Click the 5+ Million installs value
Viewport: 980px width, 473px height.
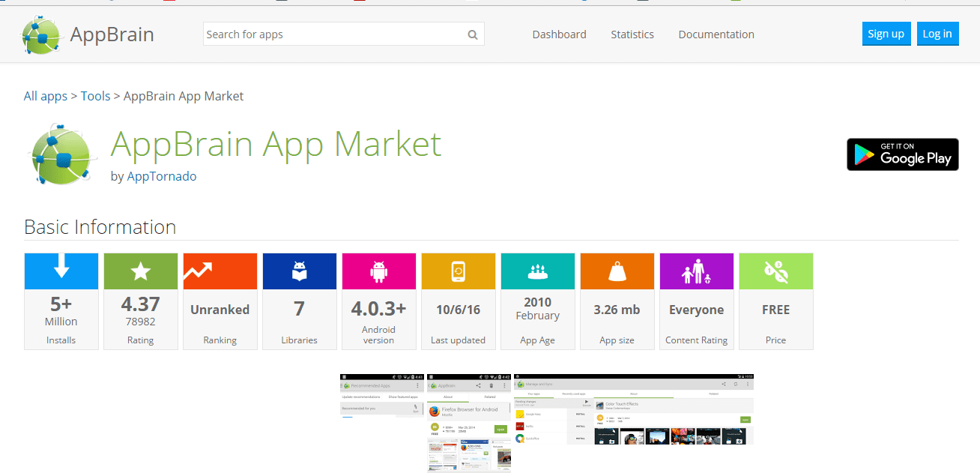coord(61,311)
